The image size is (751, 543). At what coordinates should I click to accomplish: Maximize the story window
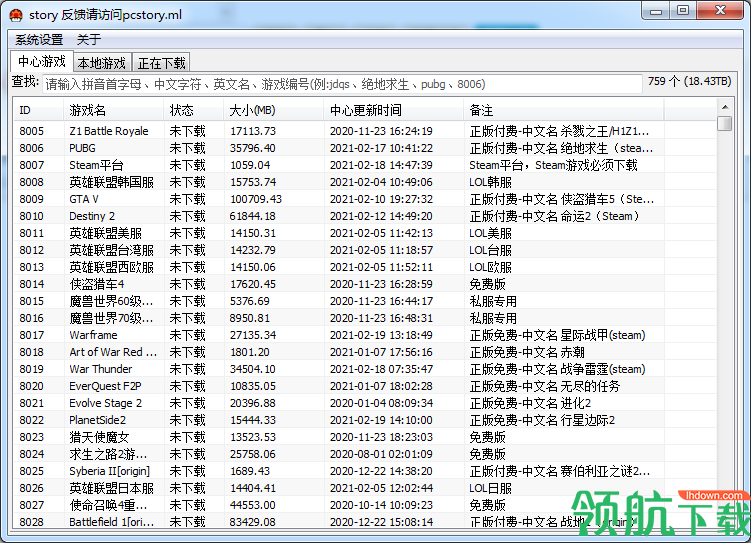683,11
